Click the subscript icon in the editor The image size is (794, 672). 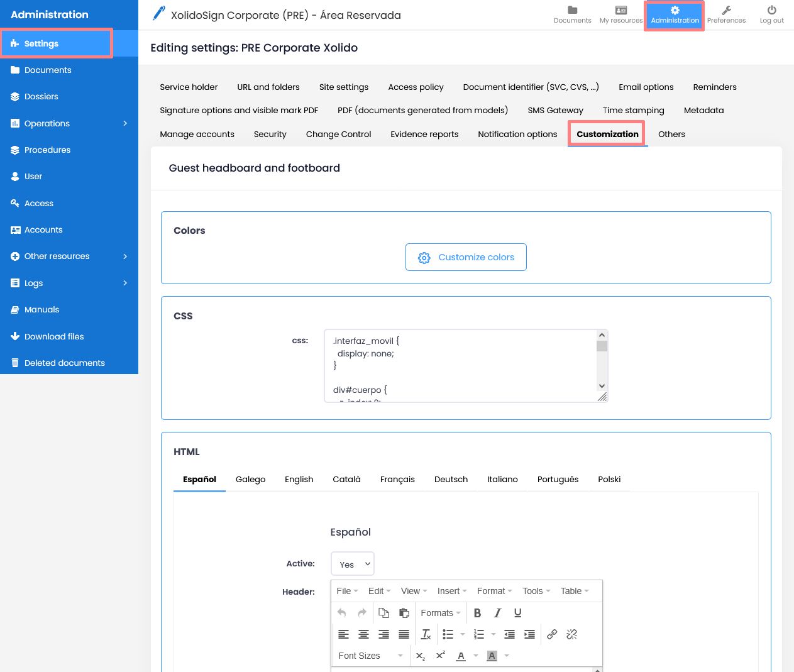tap(420, 656)
